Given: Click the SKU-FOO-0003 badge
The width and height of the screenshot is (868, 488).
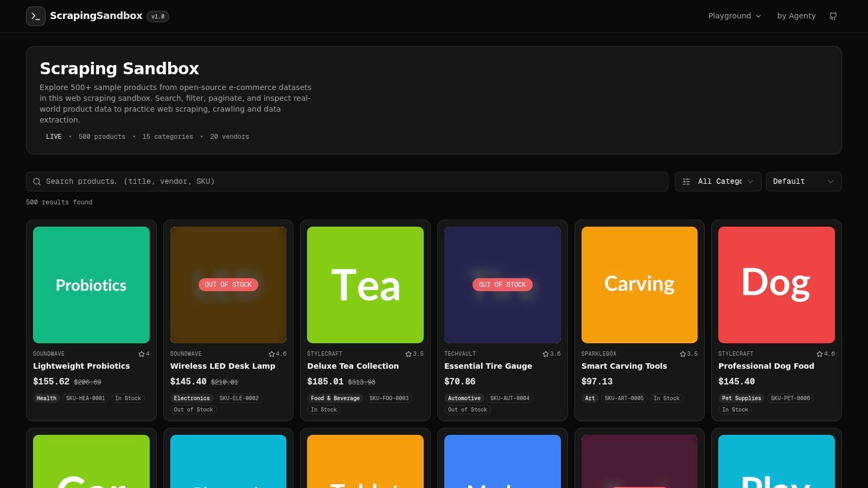Looking at the screenshot, I should pyautogui.click(x=389, y=399).
